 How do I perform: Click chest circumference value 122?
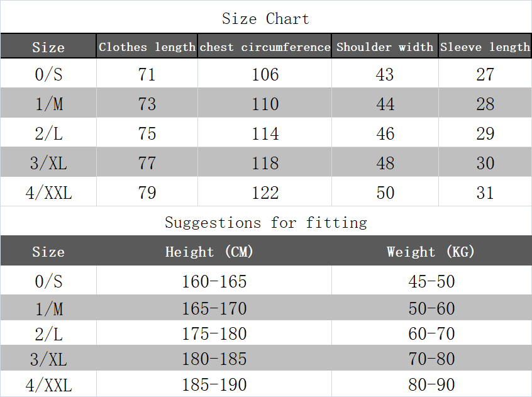265,193
